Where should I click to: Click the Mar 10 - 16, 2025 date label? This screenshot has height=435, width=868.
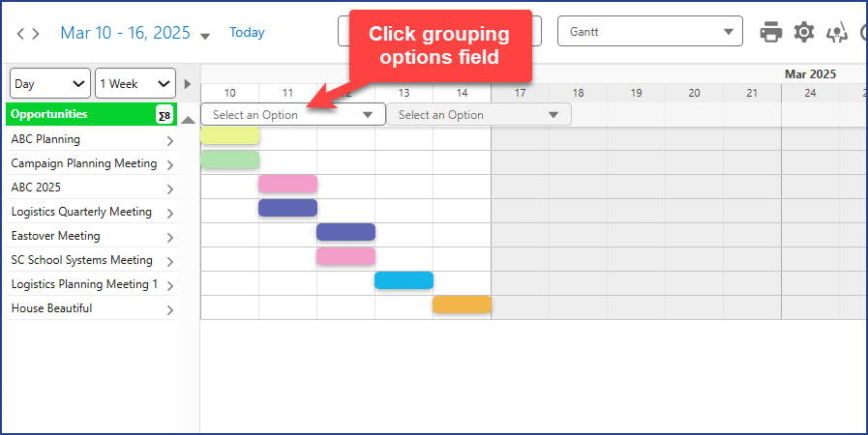tap(125, 33)
